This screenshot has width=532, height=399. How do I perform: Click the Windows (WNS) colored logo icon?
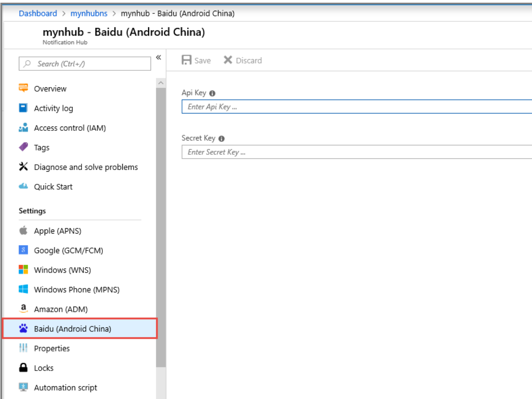point(23,270)
